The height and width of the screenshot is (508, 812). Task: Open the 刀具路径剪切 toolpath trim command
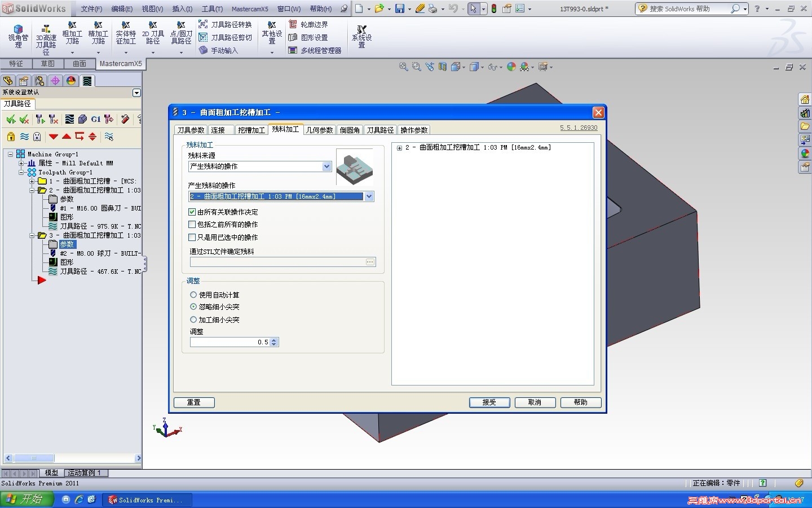point(225,37)
